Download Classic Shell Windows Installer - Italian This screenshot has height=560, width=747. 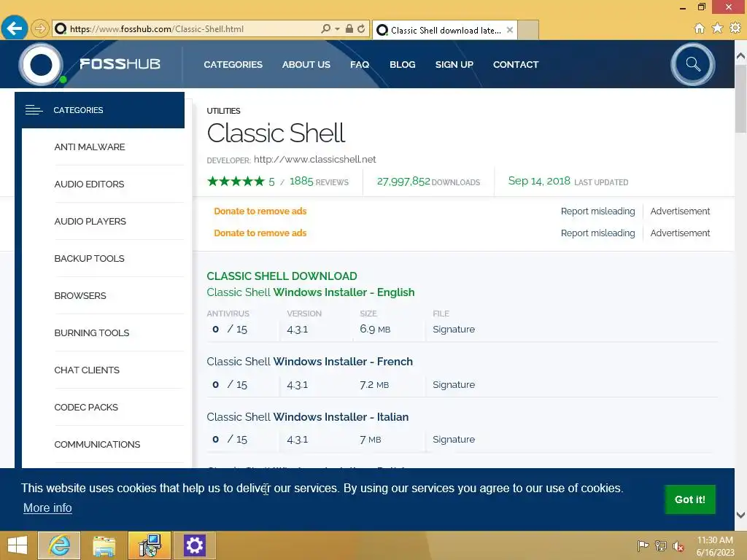(308, 416)
